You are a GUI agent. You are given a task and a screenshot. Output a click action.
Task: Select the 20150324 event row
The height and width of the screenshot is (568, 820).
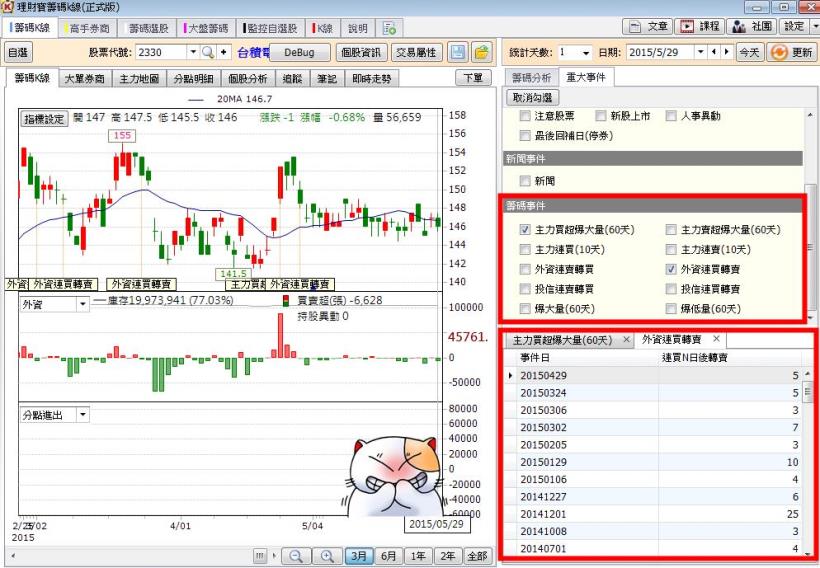click(x=580, y=393)
